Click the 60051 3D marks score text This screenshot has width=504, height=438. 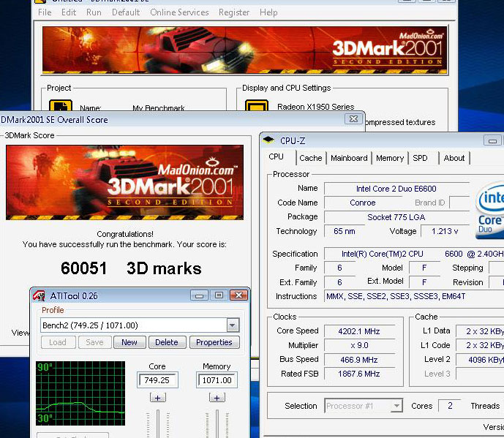pyautogui.click(x=131, y=268)
